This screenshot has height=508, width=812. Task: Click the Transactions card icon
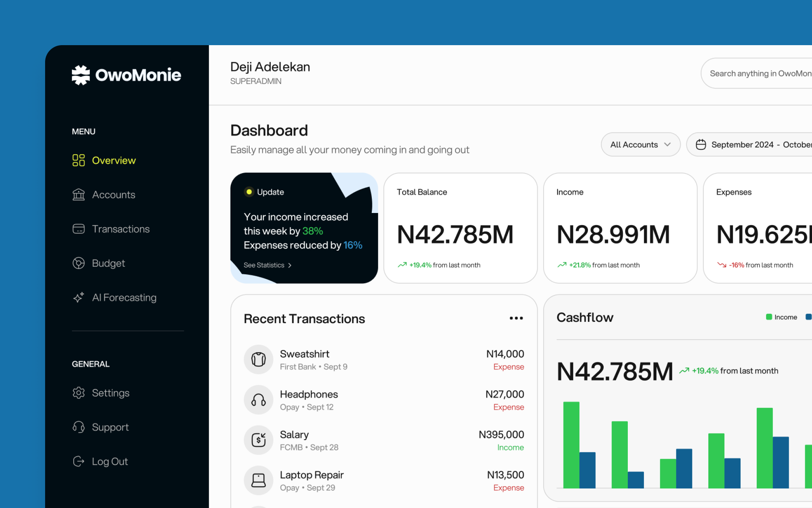click(x=79, y=229)
